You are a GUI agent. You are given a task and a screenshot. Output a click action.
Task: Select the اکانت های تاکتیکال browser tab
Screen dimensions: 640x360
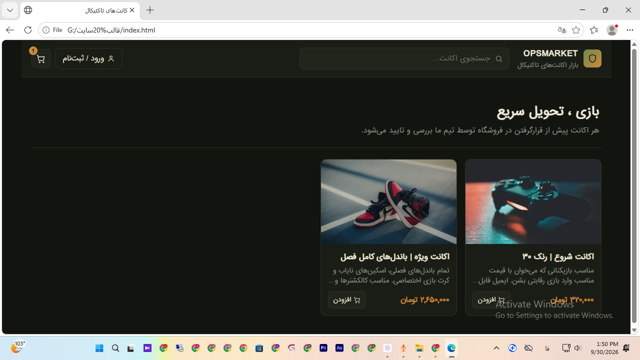click(x=80, y=10)
